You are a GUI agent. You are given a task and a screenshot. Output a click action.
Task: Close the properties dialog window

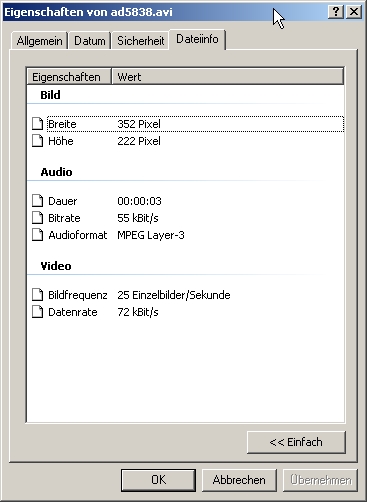tap(354, 12)
